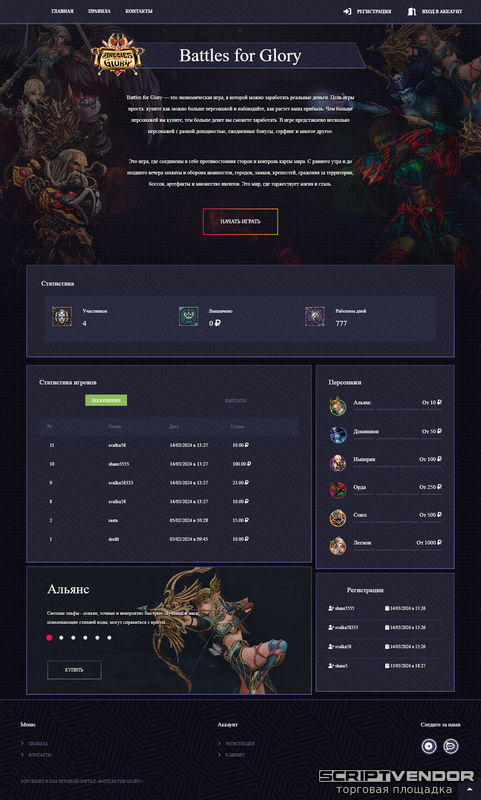This screenshot has height=800, width=481.
Task: Click the НАЧАТЬ ИГРАТЬ button
Action: [240, 221]
